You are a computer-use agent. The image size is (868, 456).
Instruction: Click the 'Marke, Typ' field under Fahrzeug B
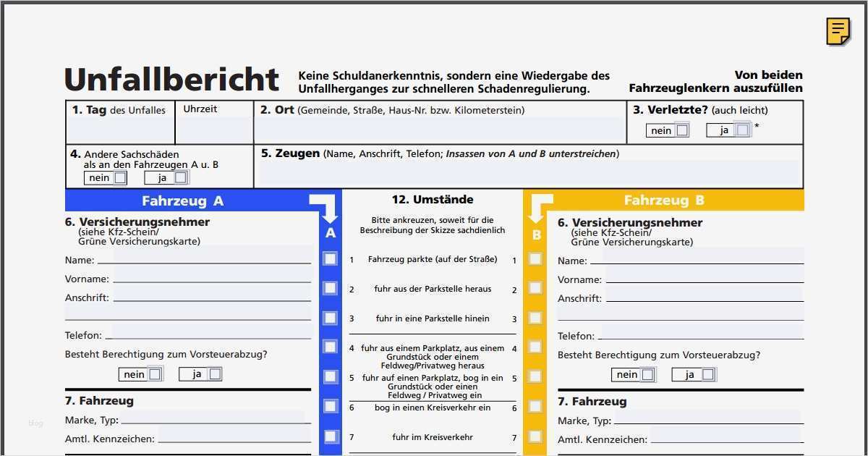click(707, 418)
